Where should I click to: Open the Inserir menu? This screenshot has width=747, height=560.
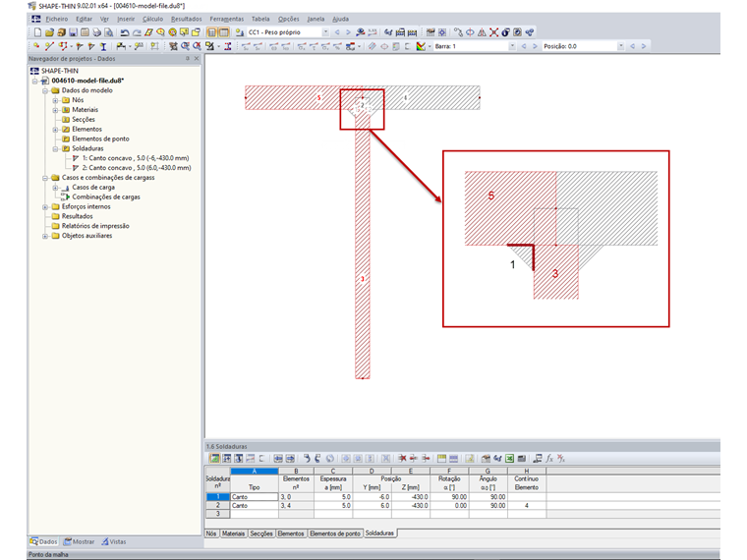click(126, 19)
